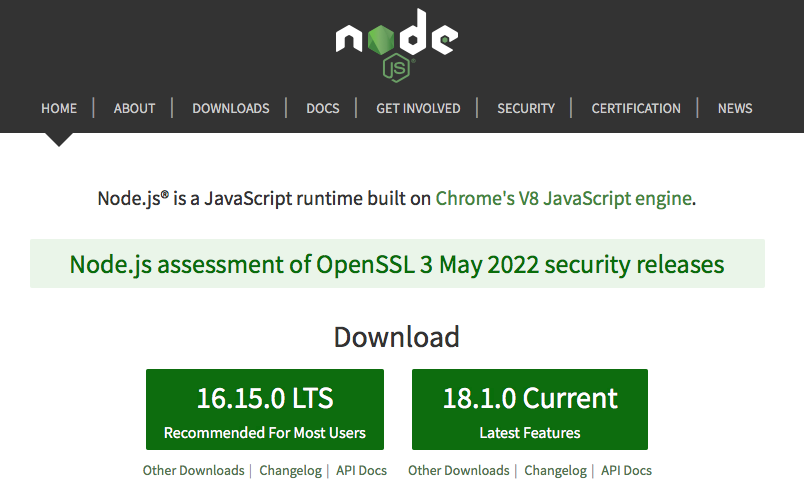The width and height of the screenshot is (804, 487).
Task: View Changelog for 18.1.0 Current
Action: [555, 470]
